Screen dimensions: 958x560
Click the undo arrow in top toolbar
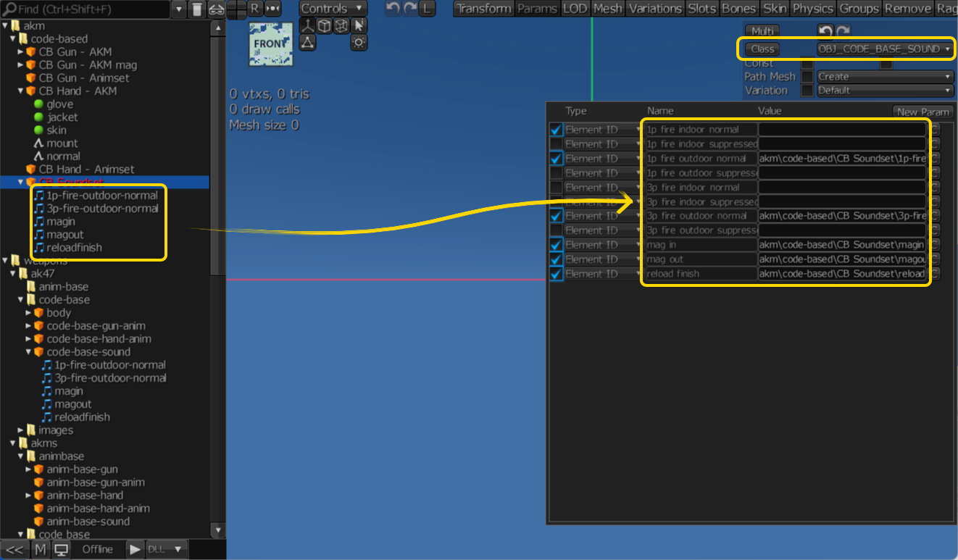[393, 9]
